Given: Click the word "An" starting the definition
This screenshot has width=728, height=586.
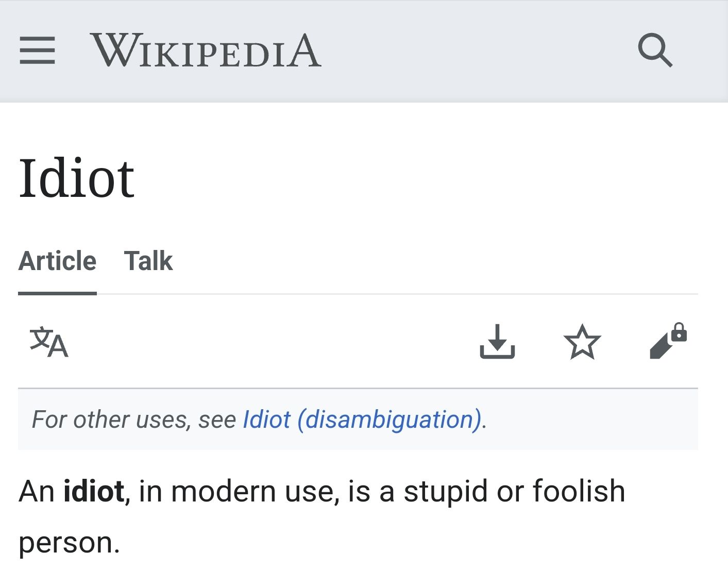Looking at the screenshot, I should (36, 491).
